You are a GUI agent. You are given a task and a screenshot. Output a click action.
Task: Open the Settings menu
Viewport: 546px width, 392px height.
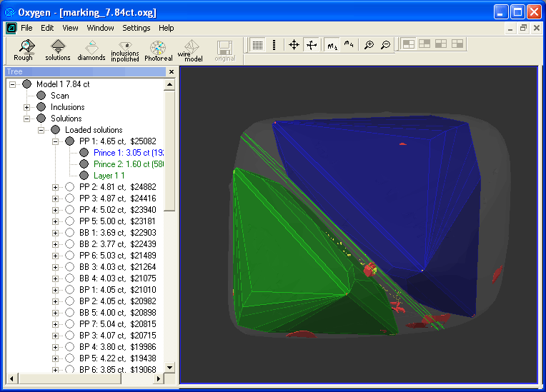pyautogui.click(x=136, y=28)
